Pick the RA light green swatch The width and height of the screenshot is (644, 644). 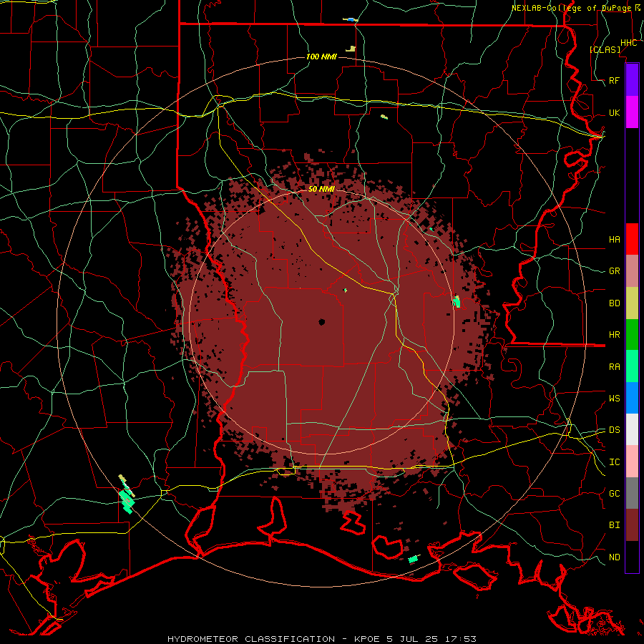tap(632, 366)
